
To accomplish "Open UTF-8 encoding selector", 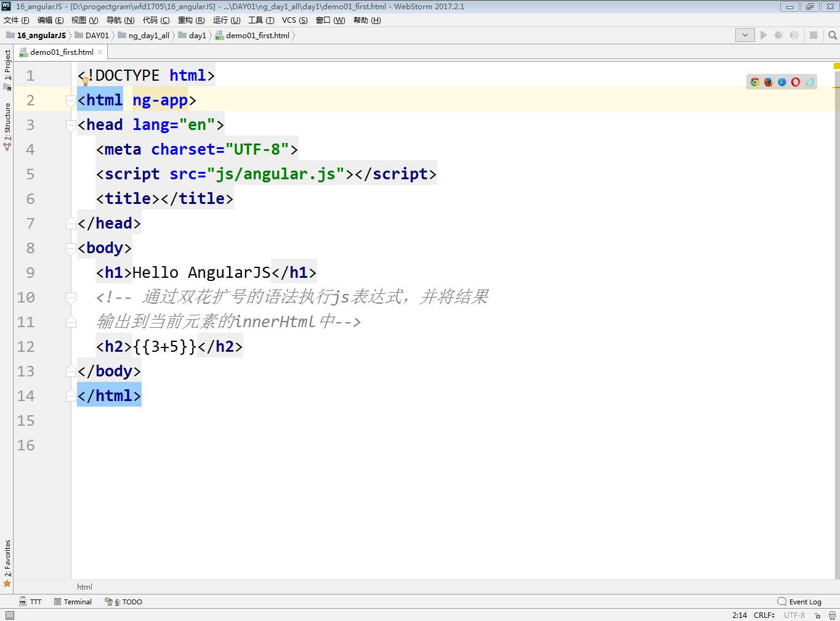I will [794, 615].
